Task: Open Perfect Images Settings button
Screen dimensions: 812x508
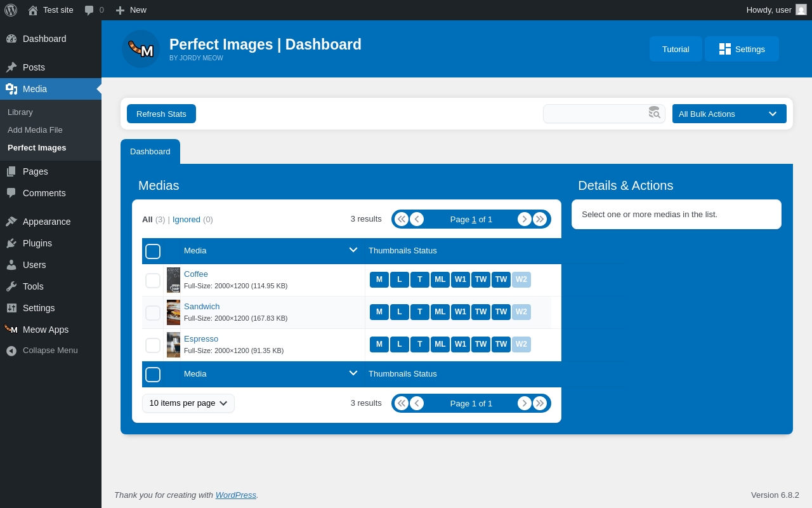Action: (742, 49)
